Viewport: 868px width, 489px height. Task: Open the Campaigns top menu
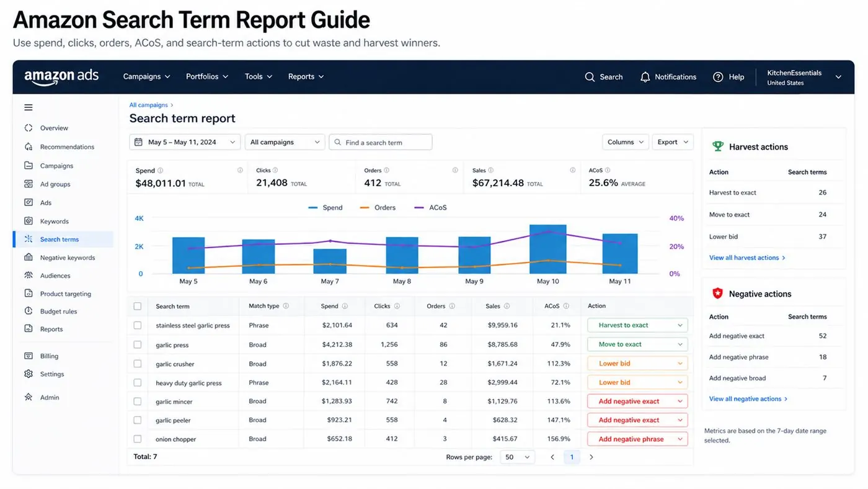[146, 77]
